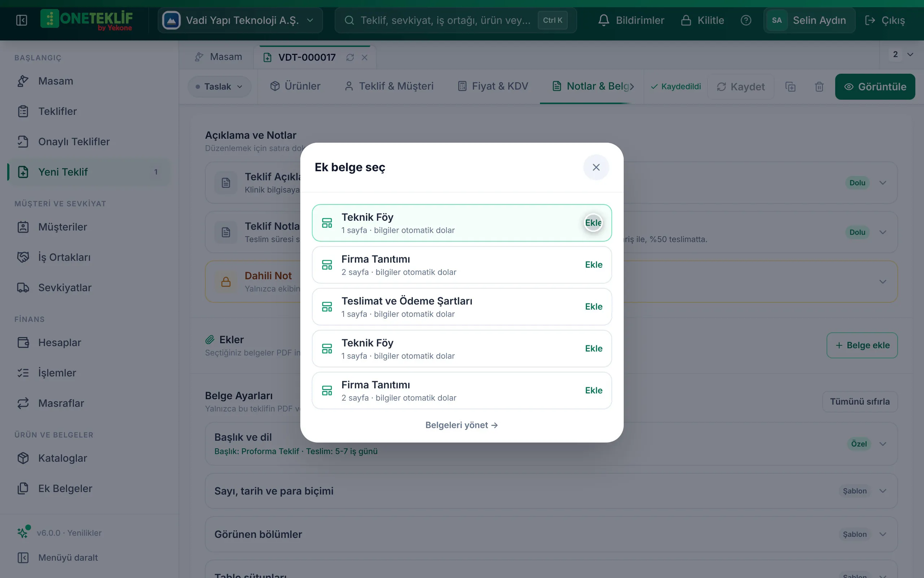Open the help question mark icon

tap(746, 20)
